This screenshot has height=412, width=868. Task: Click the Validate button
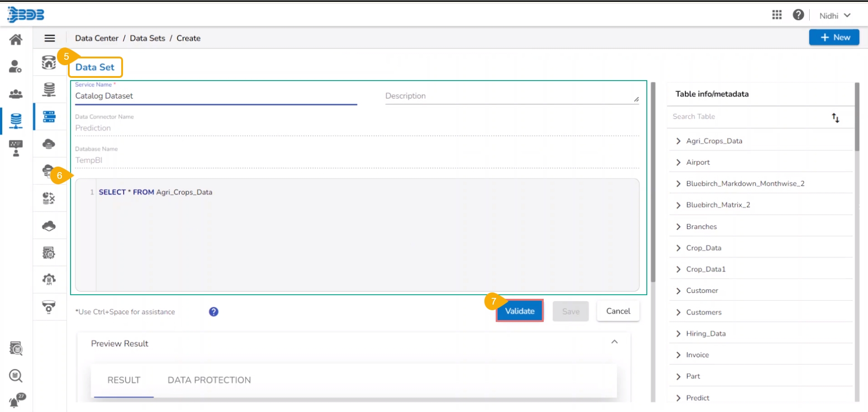point(520,311)
